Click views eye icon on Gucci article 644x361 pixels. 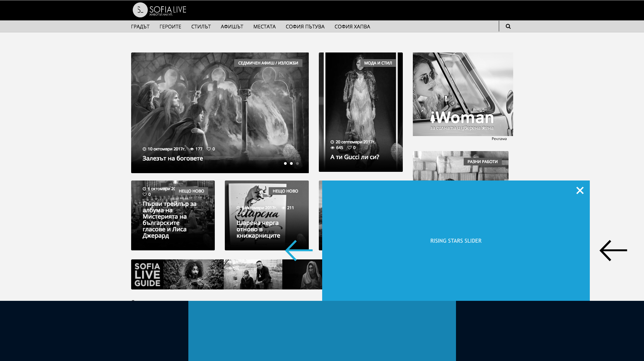click(x=333, y=148)
